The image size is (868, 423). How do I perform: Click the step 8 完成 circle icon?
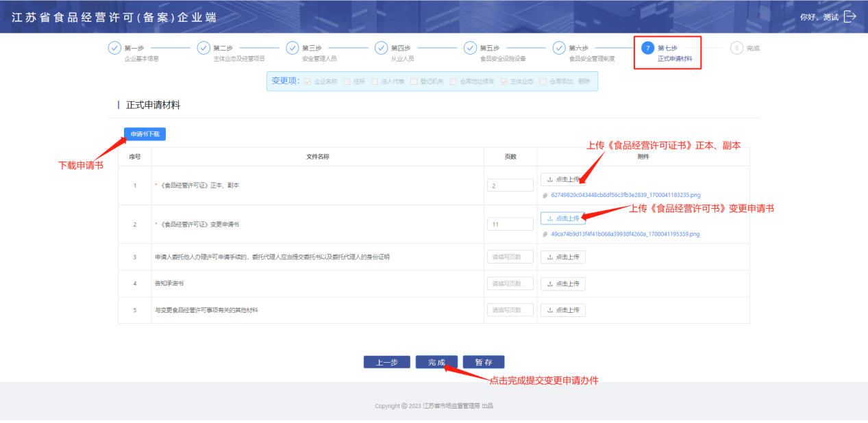pyautogui.click(x=736, y=48)
